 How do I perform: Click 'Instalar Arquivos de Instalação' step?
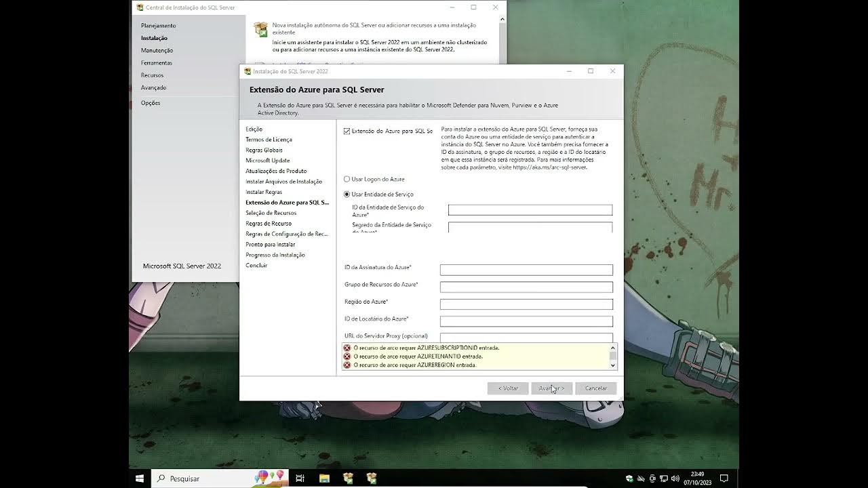(283, 182)
